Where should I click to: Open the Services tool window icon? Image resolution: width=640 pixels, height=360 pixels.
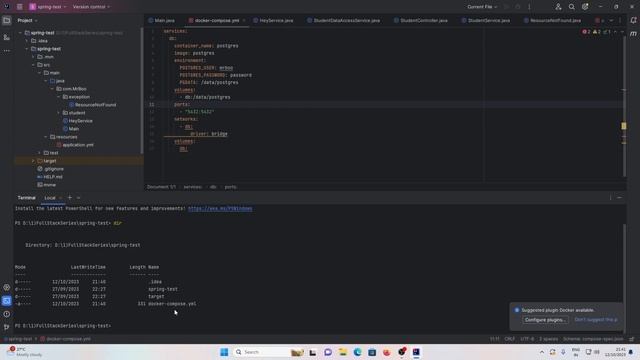7,287
